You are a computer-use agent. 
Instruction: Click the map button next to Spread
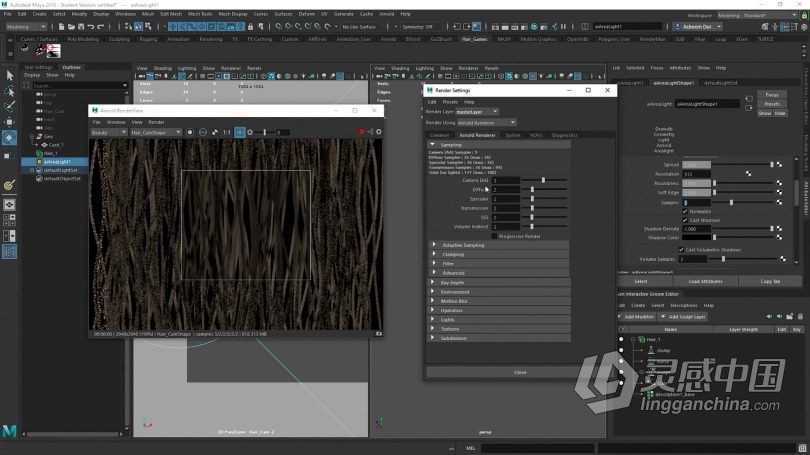[x=780, y=165]
